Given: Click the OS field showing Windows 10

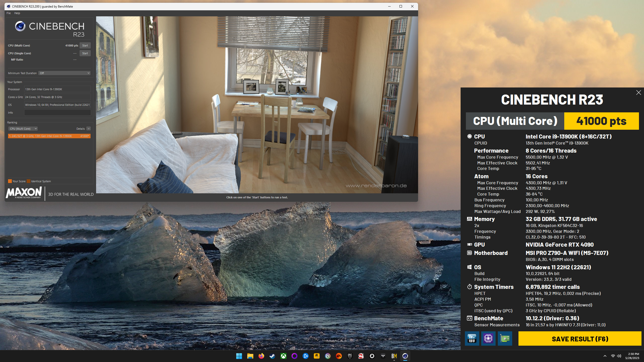Looking at the screenshot, I should tap(57, 105).
